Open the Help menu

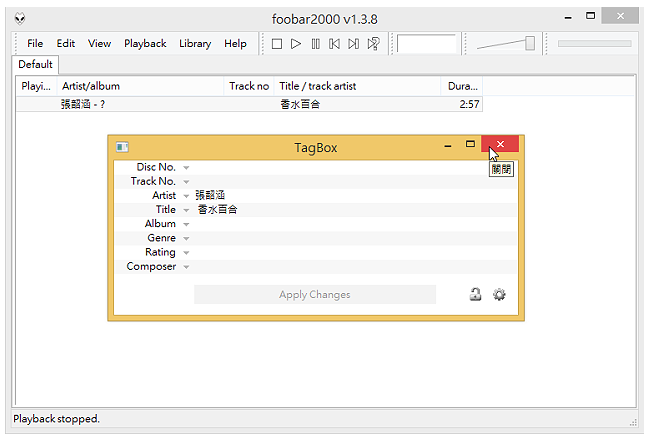(x=235, y=43)
